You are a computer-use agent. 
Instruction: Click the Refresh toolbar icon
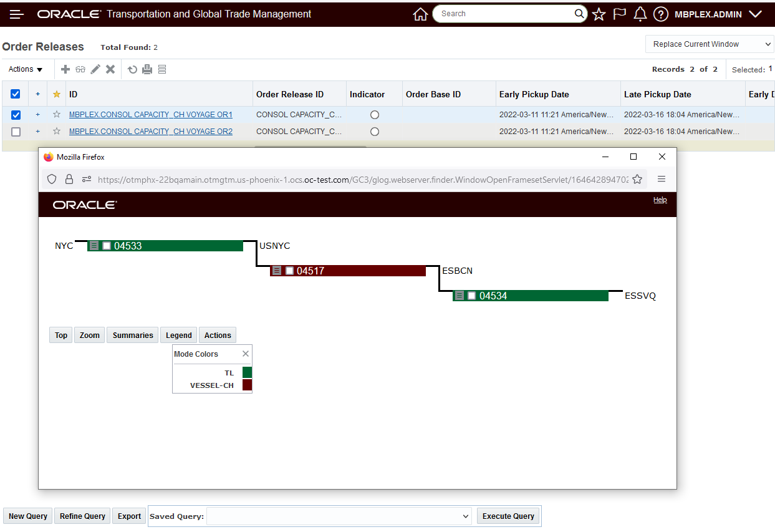pos(133,69)
